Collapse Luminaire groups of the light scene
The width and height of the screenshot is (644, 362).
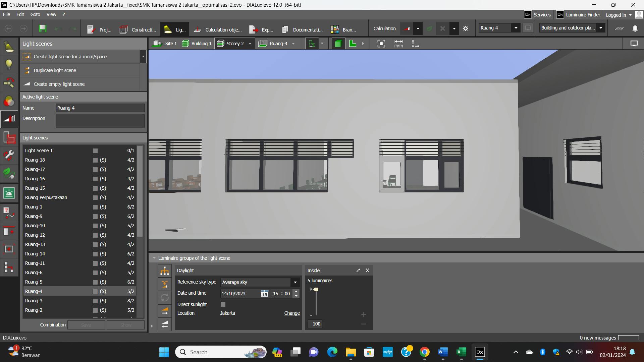154,258
